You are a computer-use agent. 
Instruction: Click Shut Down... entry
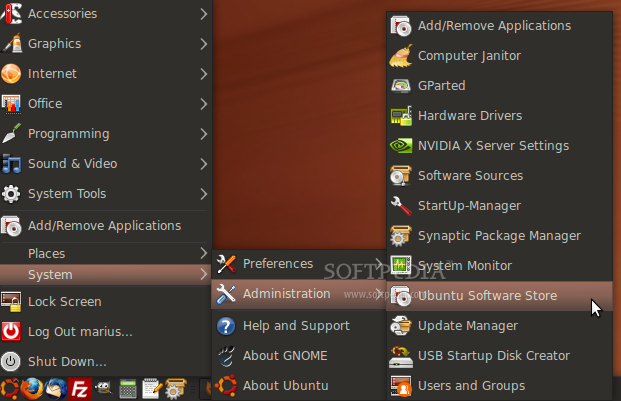coord(105,361)
